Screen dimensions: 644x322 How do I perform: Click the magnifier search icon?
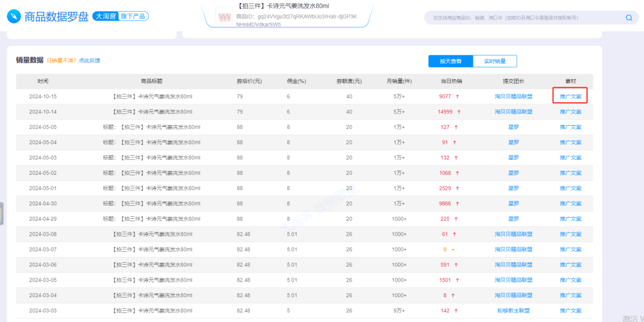point(629,18)
